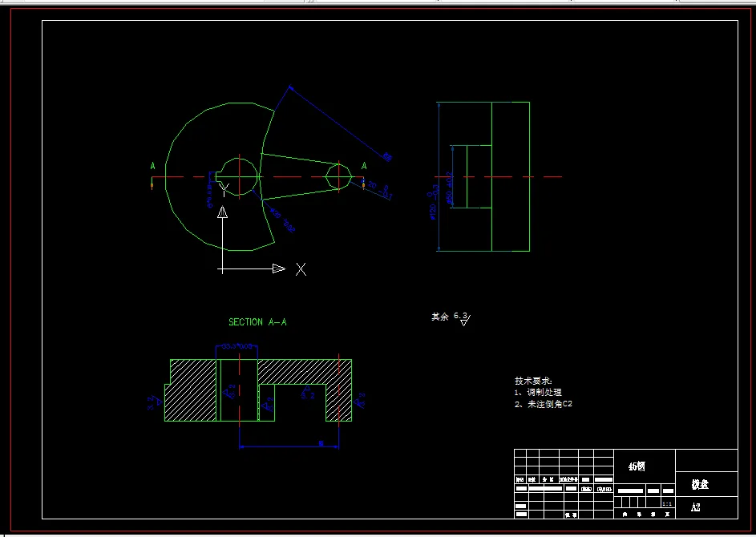Click the X axis label of UCS icon

pos(301,269)
